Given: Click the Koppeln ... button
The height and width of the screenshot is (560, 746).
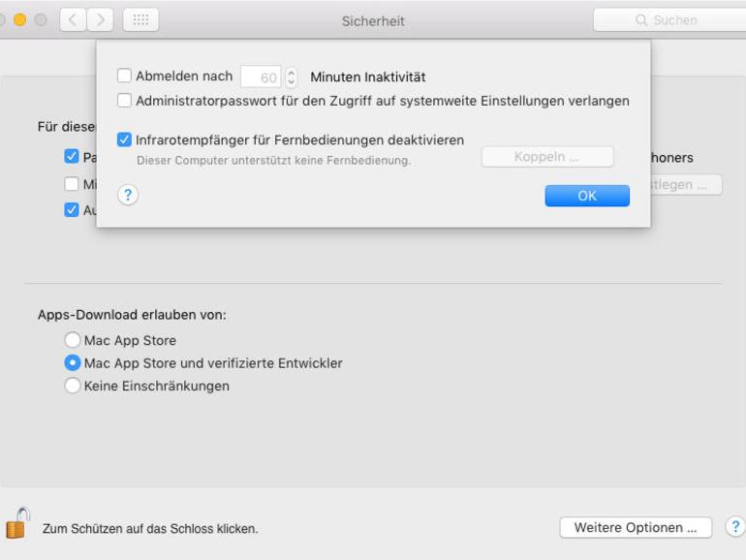Looking at the screenshot, I should pyautogui.click(x=547, y=157).
